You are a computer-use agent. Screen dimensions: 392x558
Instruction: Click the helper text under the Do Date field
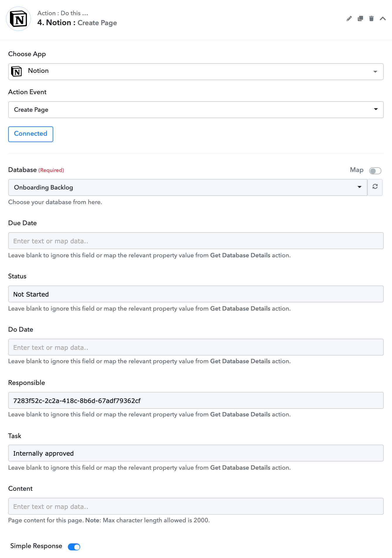[149, 361]
